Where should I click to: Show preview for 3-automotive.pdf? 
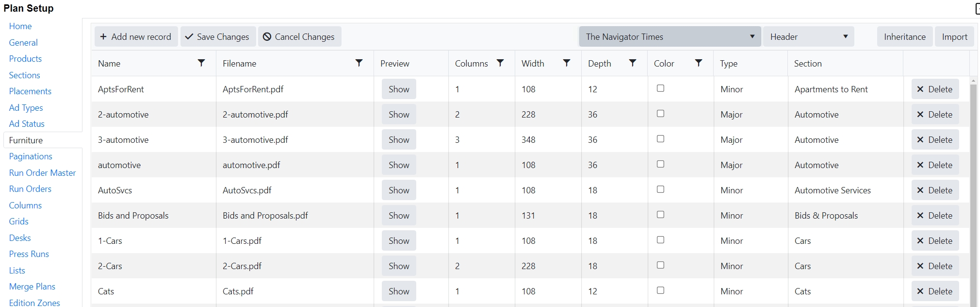(x=399, y=140)
